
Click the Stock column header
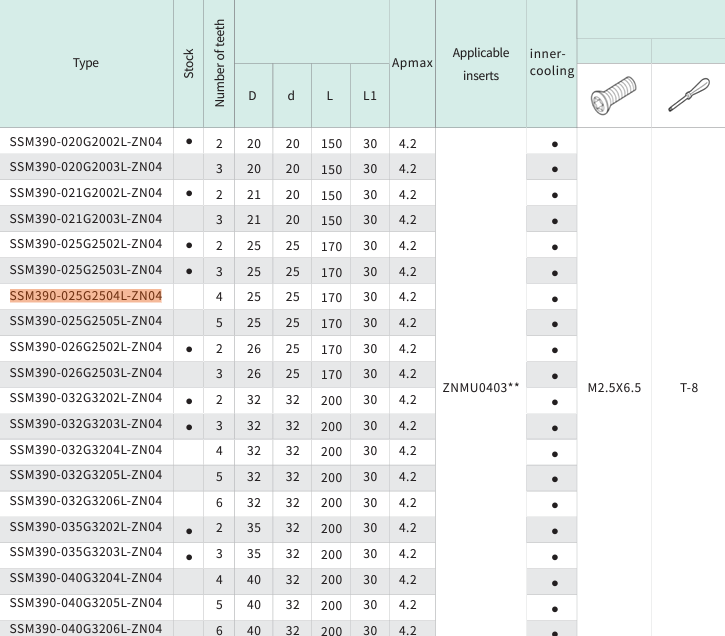189,63
